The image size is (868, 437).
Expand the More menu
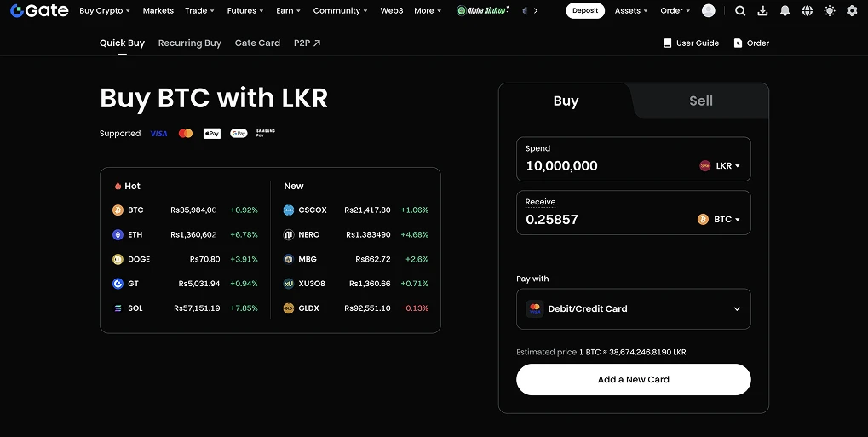(428, 10)
